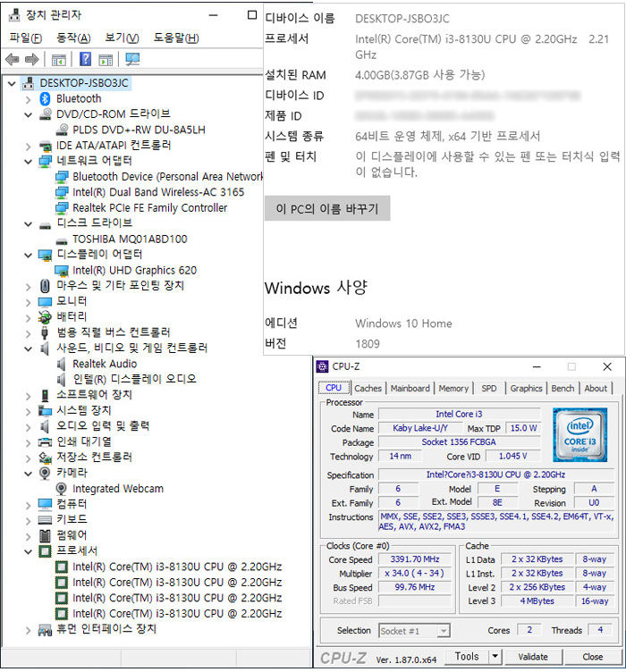The width and height of the screenshot is (626, 672).
Task: Click the Kaby Lake-U/Y code name value
Action: (420, 428)
